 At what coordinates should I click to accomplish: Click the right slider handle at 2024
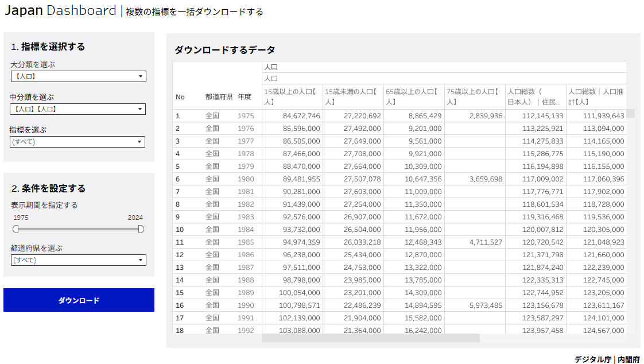pyautogui.click(x=141, y=229)
